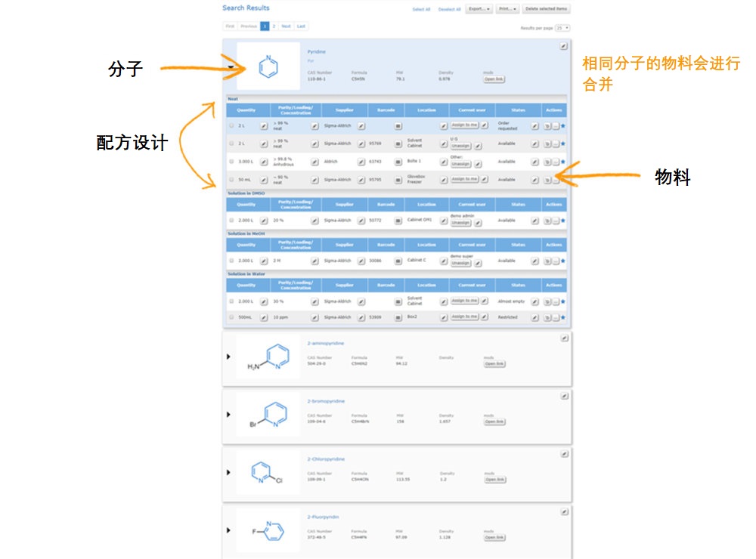Click the Delete selected items button
The image size is (756, 559).
tap(547, 9)
